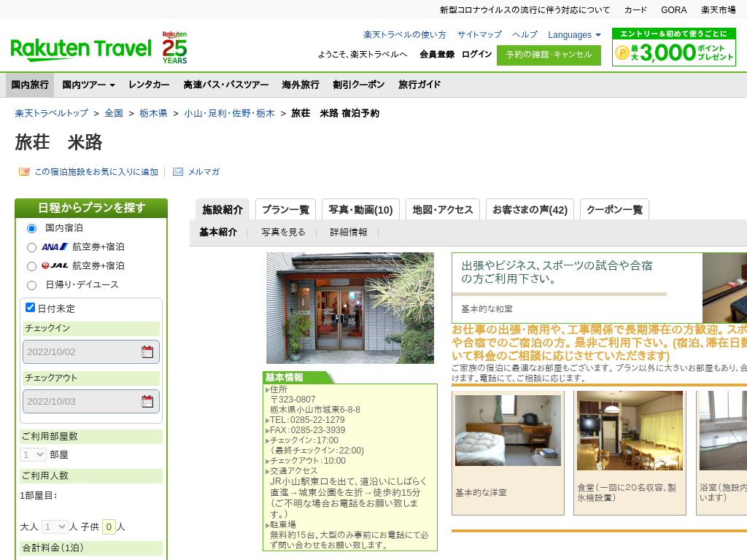Click the 基本的な和室 room image
This screenshot has width=747, height=560.
tap(724, 288)
